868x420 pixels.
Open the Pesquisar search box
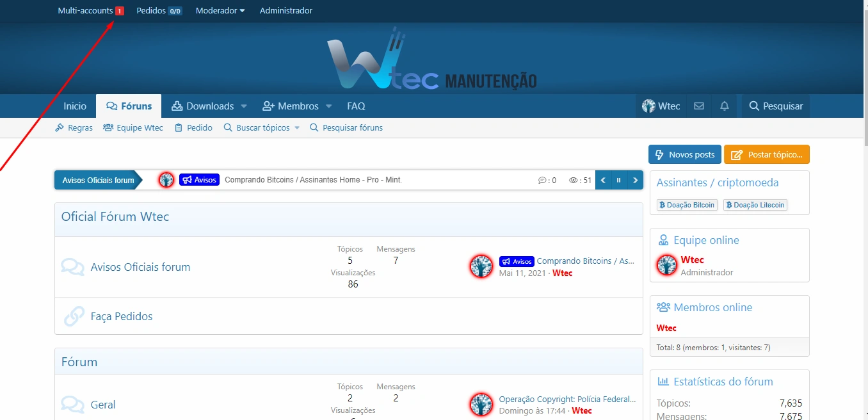776,106
